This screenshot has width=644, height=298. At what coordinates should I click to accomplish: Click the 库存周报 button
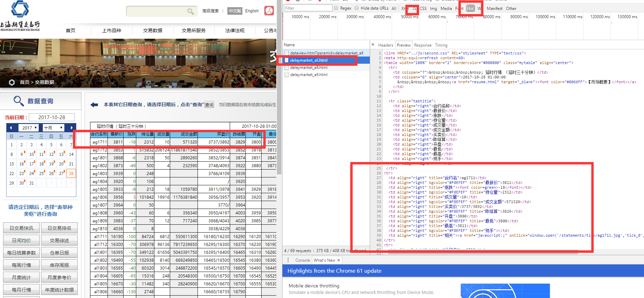click(59, 265)
